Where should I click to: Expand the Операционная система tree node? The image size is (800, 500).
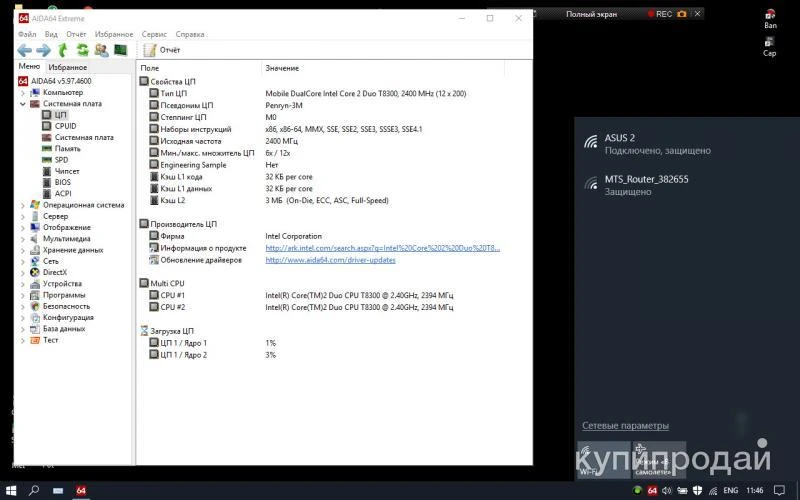(22, 205)
